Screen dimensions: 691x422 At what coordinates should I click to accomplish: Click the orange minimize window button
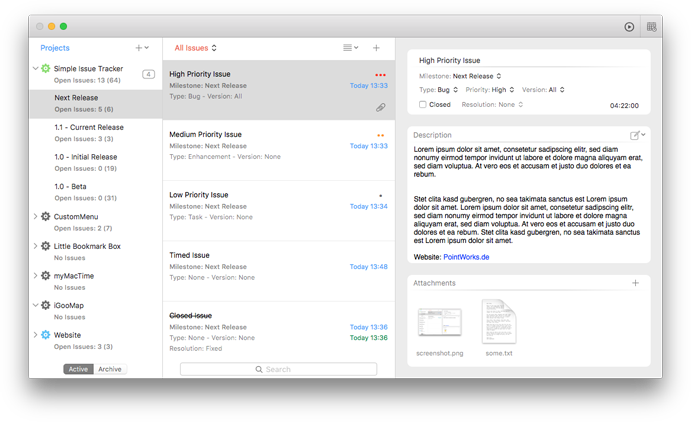52,26
